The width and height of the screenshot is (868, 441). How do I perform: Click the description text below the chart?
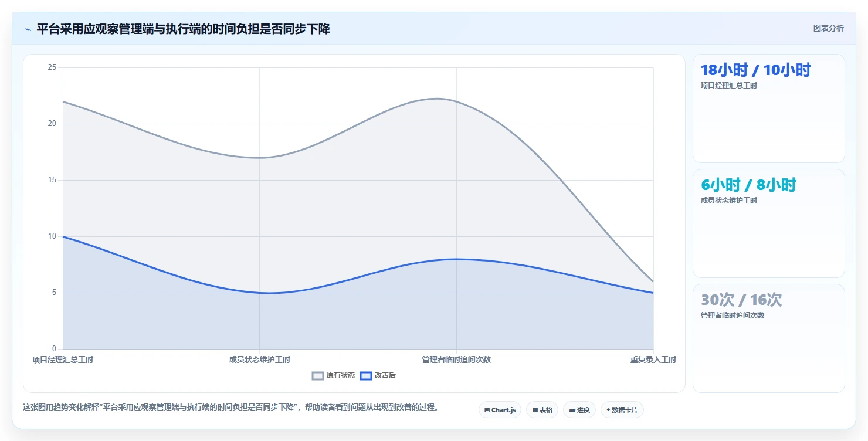(231, 407)
